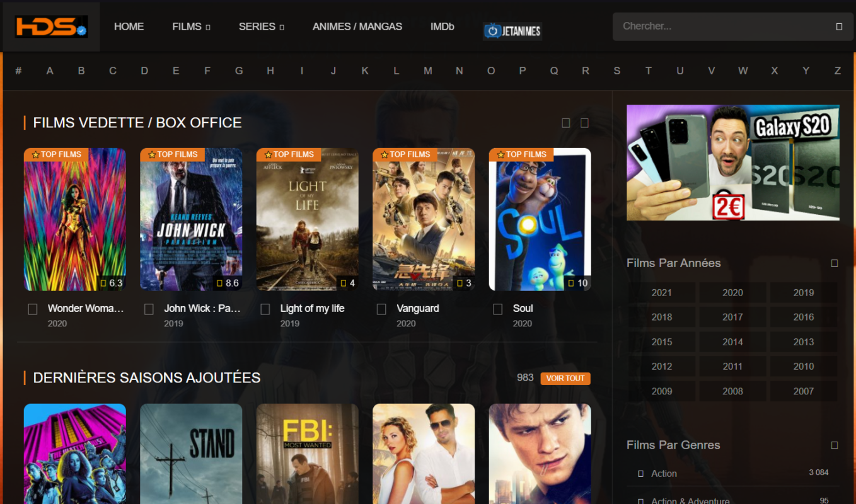Image resolution: width=856 pixels, height=504 pixels.
Task: Click the rating badge 10 on Soul
Action: point(577,283)
